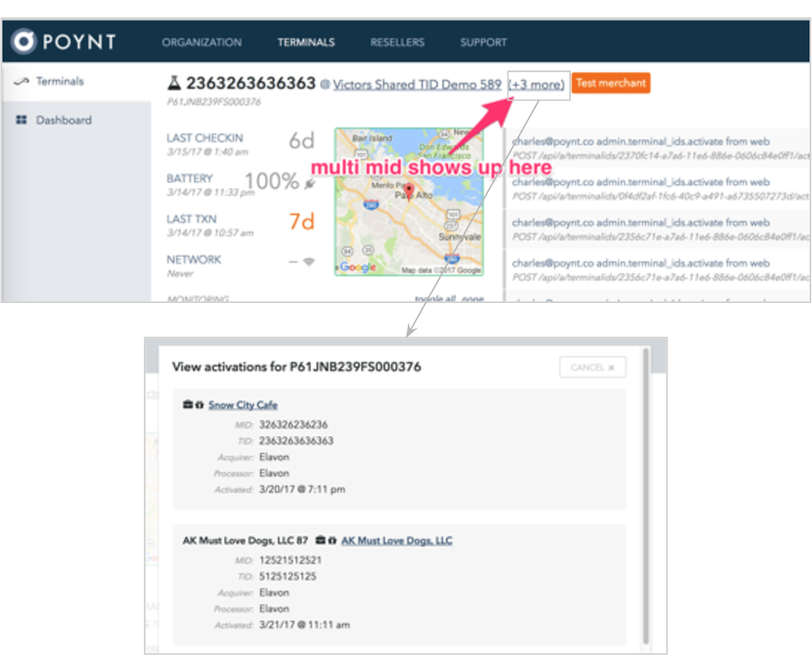
Task: Click the store icon in the AK Must Love Dogs card
Action: 332,540
